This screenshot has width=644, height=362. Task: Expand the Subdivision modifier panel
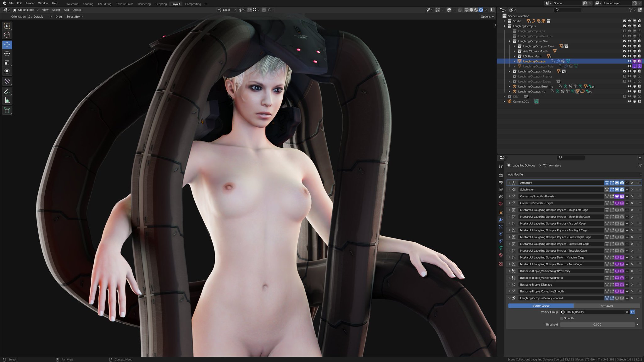click(x=509, y=189)
